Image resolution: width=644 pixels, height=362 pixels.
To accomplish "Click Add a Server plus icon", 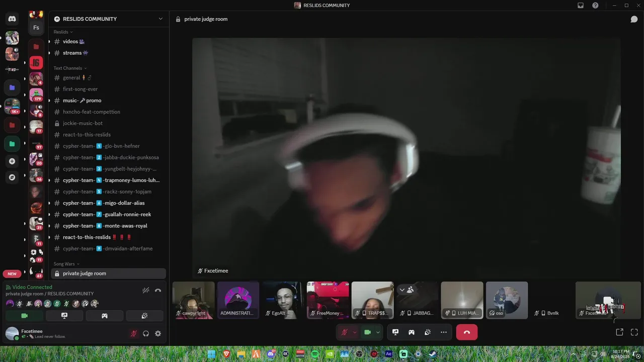I will pyautogui.click(x=12, y=161).
